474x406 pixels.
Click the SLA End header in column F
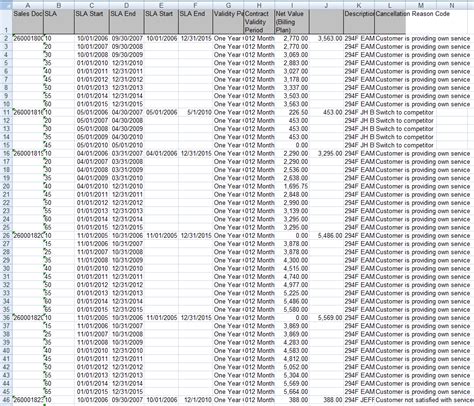[195, 22]
